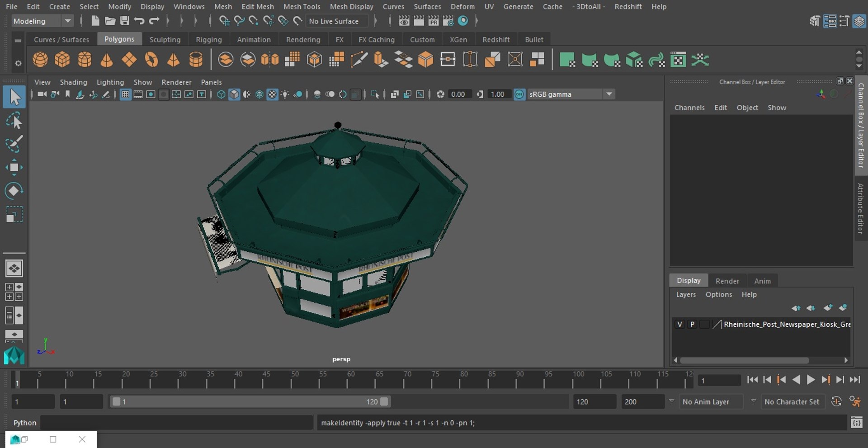Switch to the Render layer tab
Screen dimensions: 868x448
click(x=727, y=281)
